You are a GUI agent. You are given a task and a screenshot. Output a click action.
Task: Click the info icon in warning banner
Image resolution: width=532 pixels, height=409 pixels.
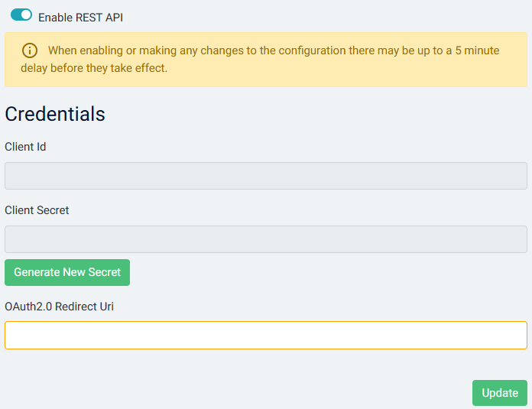(x=30, y=51)
